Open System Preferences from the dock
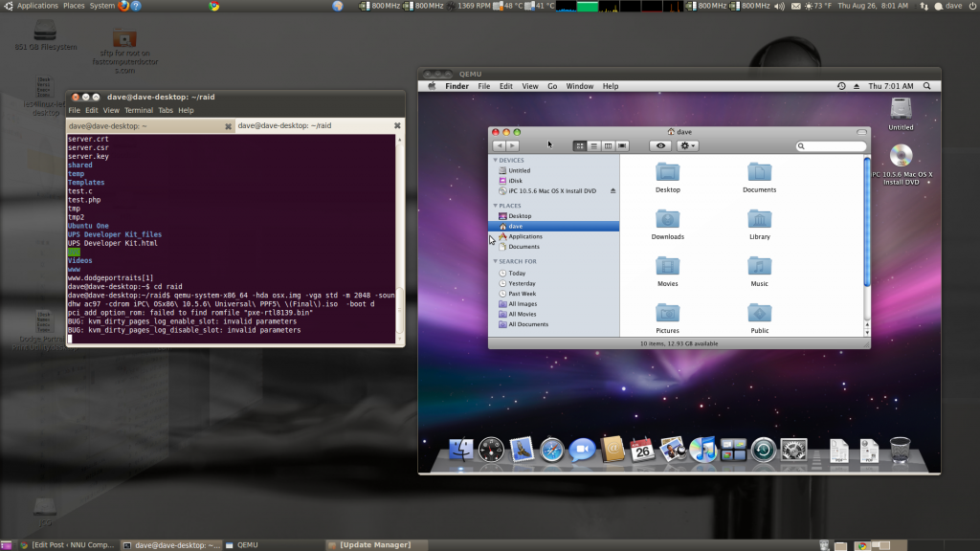The image size is (980, 551). (x=793, y=449)
